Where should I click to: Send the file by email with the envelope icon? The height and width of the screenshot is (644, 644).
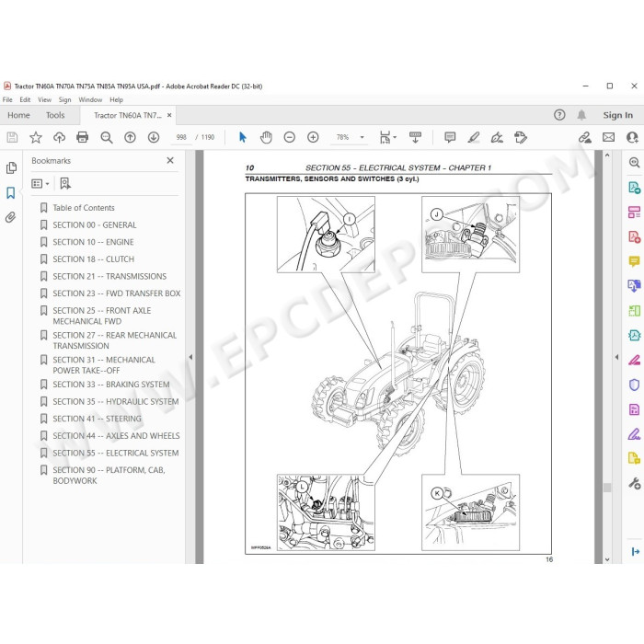coord(609,137)
